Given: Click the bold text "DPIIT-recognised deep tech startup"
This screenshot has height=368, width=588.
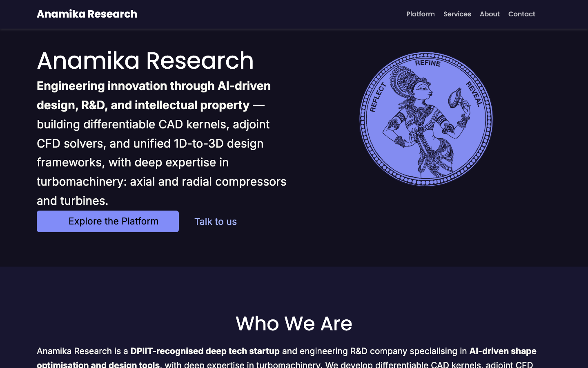Looking at the screenshot, I should [x=205, y=351].
